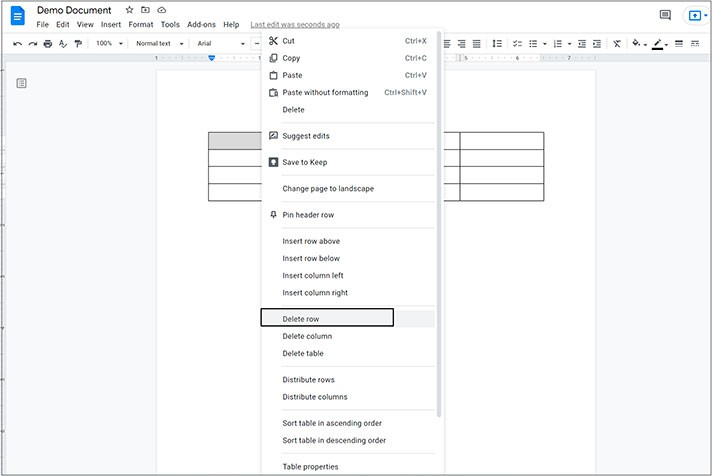
Task: Open the Google Docs home icon
Action: click(x=17, y=16)
